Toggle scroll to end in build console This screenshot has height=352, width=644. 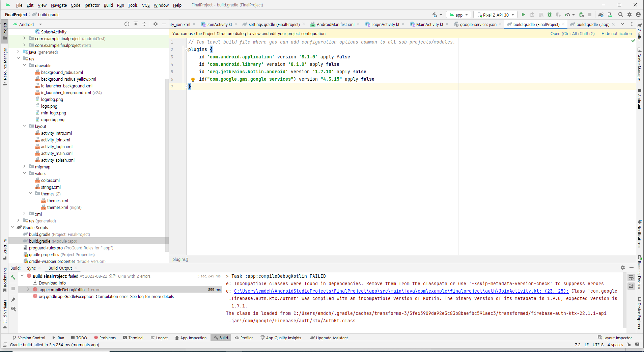coord(631,286)
